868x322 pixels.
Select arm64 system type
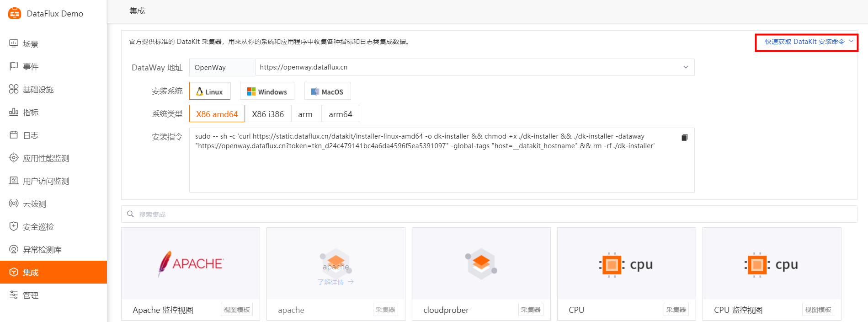click(341, 114)
